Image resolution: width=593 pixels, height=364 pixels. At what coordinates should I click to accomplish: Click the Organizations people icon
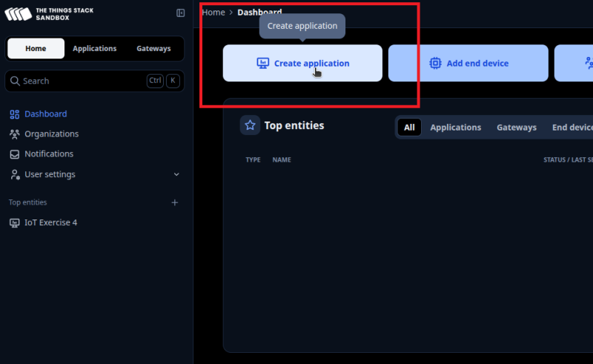point(14,134)
